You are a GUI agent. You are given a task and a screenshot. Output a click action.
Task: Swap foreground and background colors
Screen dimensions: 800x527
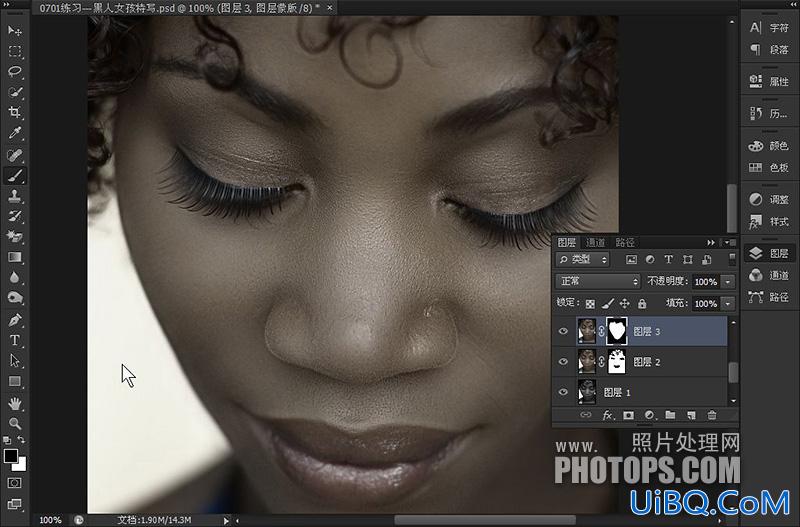pos(21,440)
